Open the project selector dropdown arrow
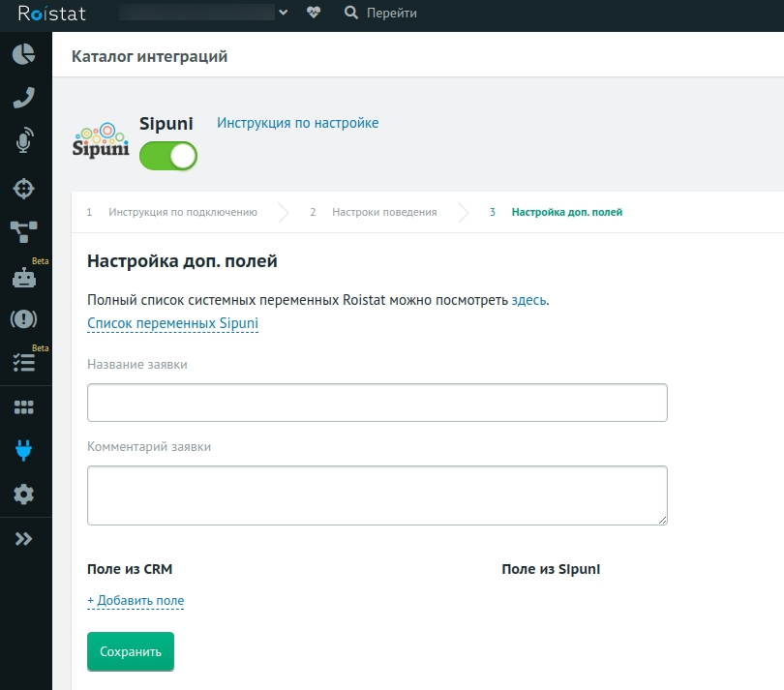This screenshot has width=784, height=690. point(283,13)
